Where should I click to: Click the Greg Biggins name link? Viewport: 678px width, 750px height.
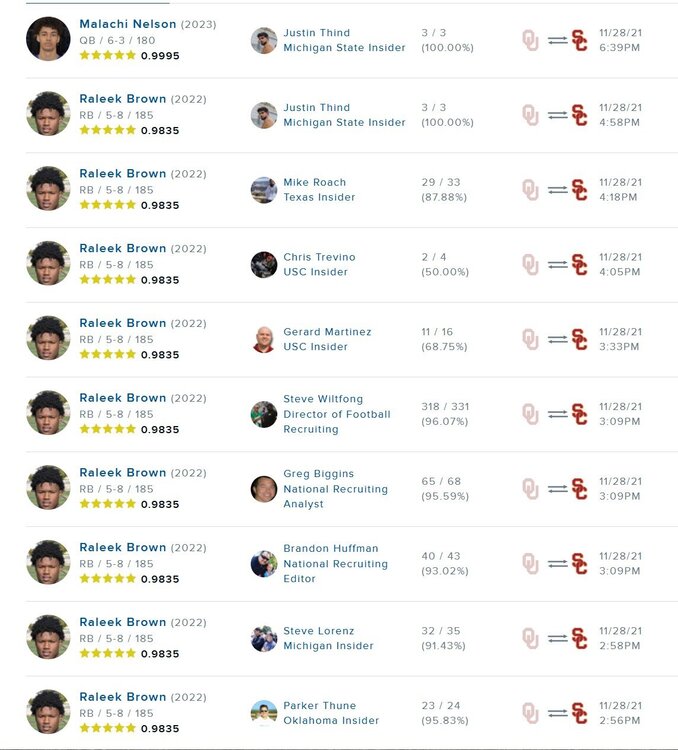tap(318, 474)
